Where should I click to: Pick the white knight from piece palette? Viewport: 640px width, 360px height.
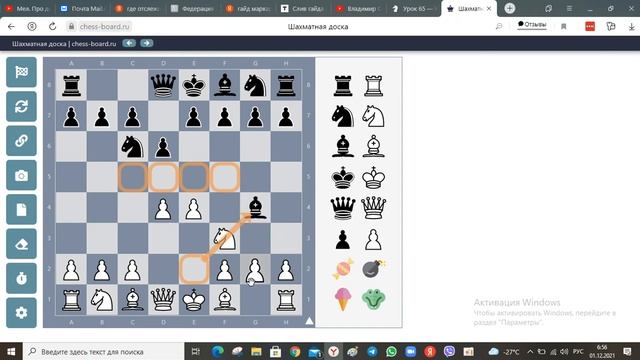(x=373, y=116)
